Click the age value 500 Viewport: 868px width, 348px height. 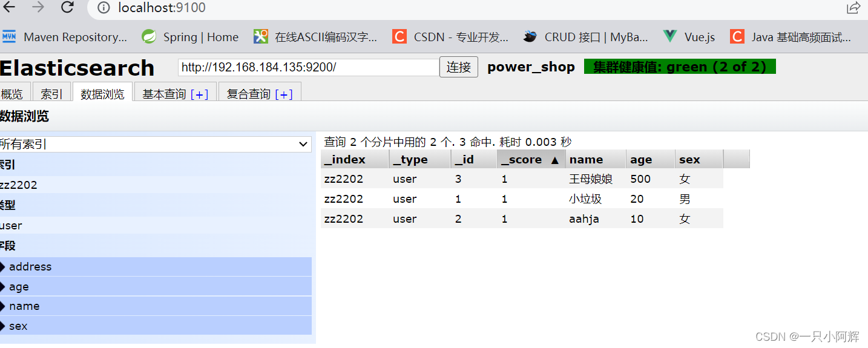coord(640,179)
